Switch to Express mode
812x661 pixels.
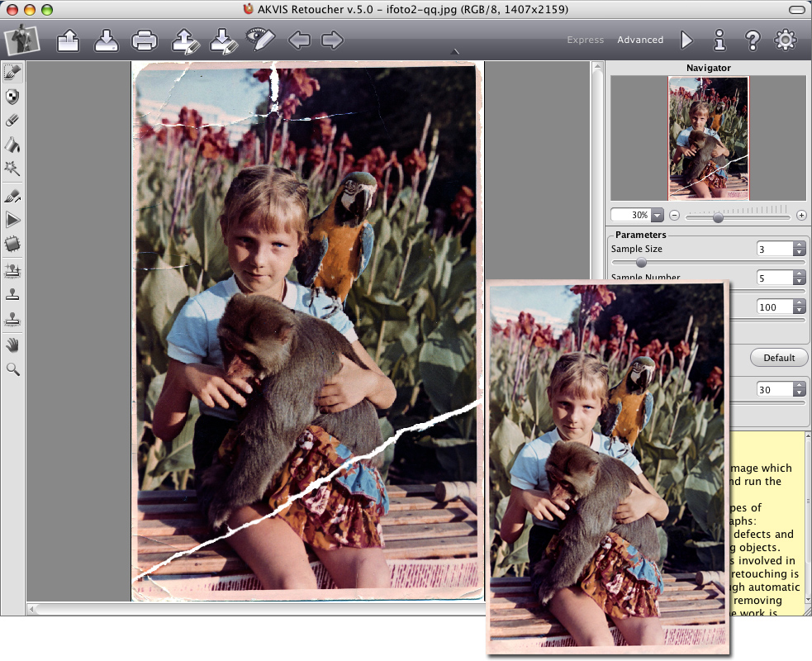585,40
